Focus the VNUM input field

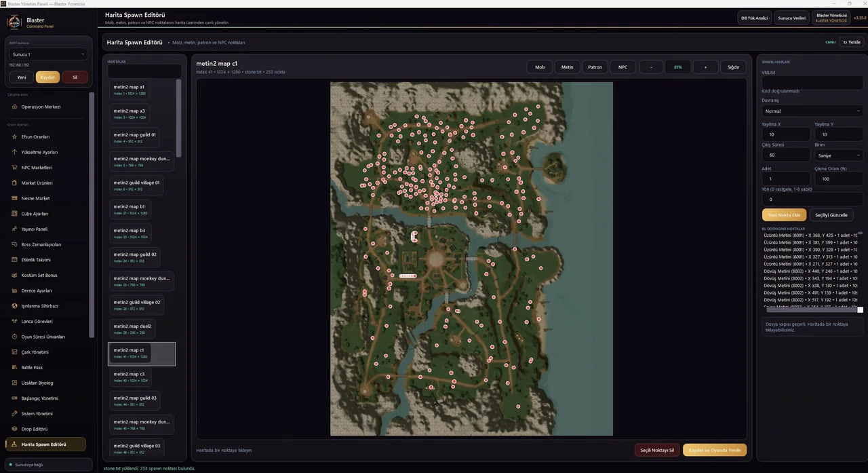812,83
